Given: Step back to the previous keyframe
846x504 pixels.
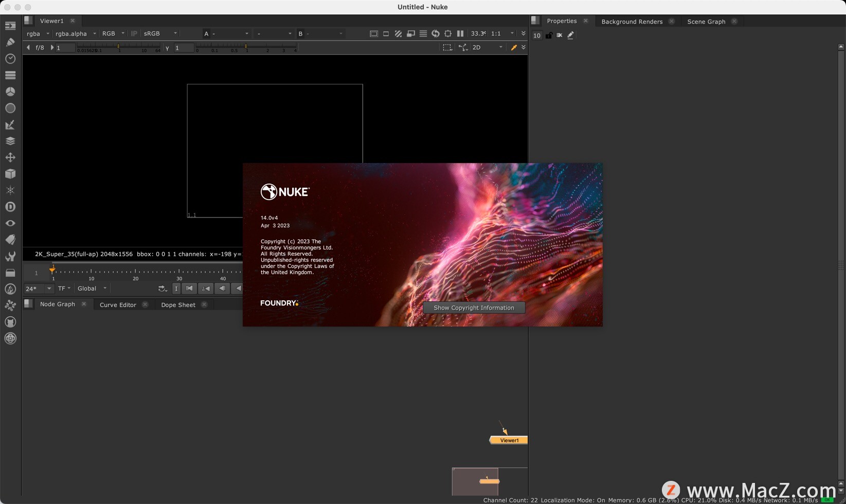Looking at the screenshot, I should [x=206, y=289].
